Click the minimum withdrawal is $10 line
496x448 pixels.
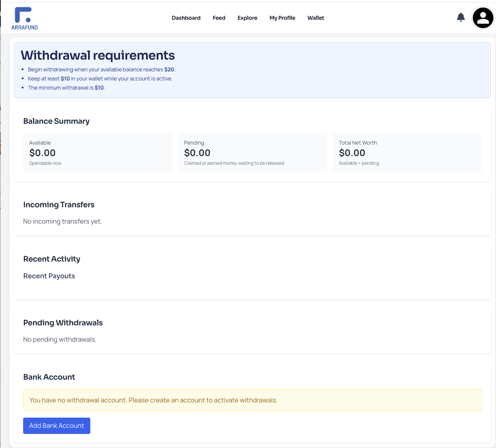66,88
